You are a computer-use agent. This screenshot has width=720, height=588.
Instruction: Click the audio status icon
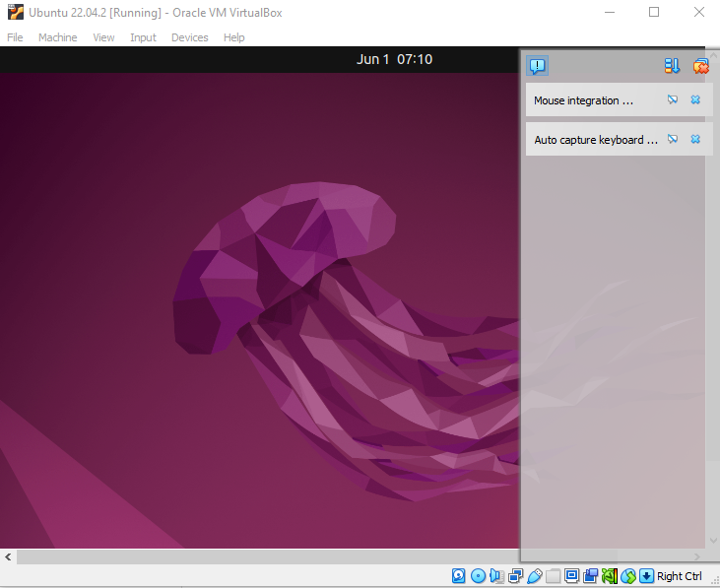496,575
